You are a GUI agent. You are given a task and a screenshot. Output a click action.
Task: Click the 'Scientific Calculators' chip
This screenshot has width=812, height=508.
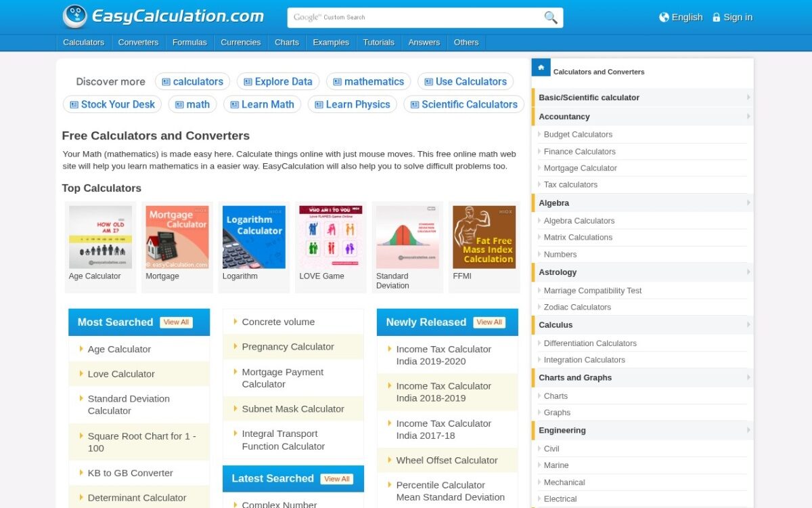coord(464,105)
